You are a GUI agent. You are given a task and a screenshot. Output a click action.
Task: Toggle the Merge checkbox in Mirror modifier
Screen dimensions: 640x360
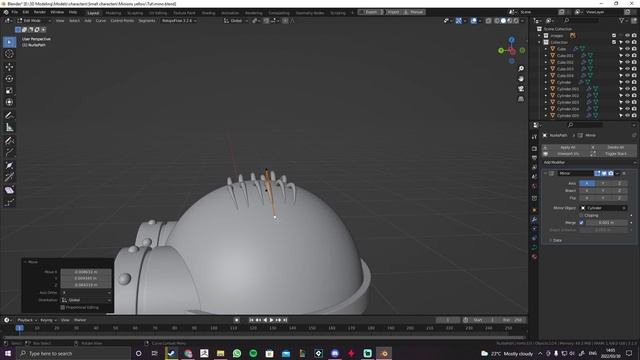point(581,222)
